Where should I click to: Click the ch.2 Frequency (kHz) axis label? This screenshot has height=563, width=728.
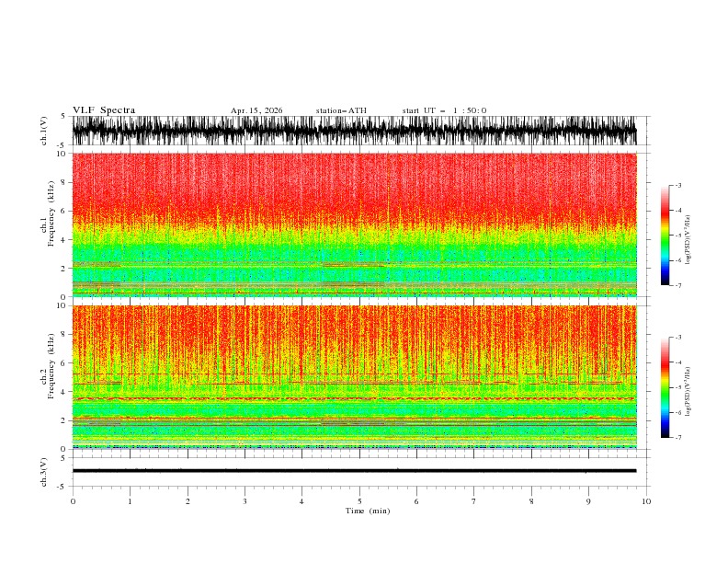[x=48, y=365]
